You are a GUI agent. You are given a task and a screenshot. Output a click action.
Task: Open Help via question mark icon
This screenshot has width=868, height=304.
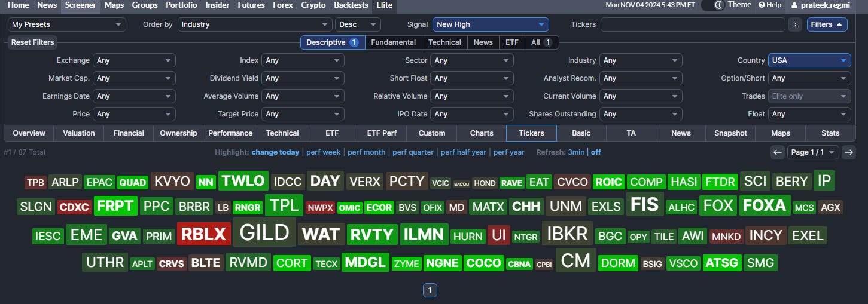click(x=770, y=5)
